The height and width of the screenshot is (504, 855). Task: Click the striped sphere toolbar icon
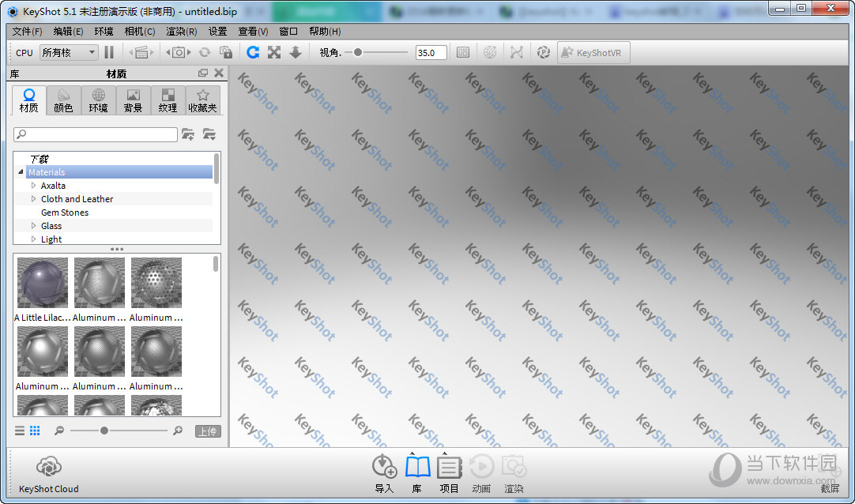click(x=490, y=52)
